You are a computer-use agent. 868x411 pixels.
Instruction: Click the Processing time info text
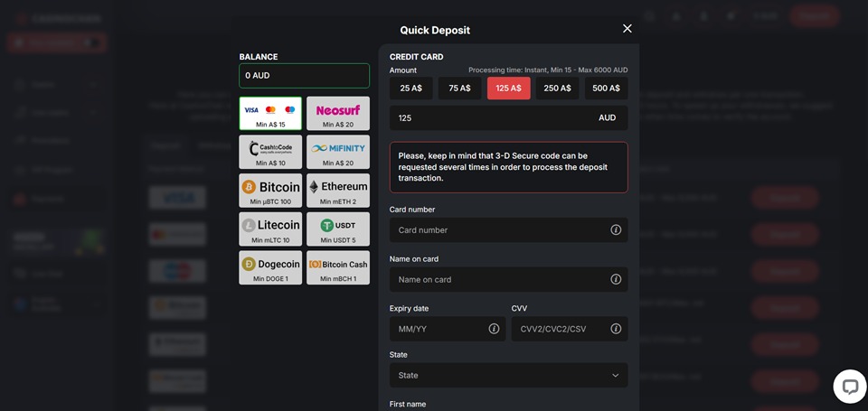[x=548, y=70]
